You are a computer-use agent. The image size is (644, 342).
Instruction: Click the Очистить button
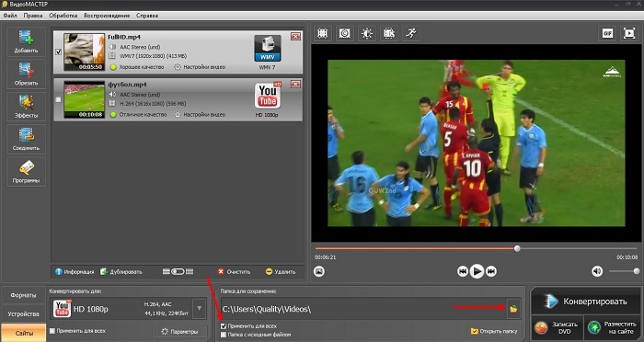[x=234, y=272]
